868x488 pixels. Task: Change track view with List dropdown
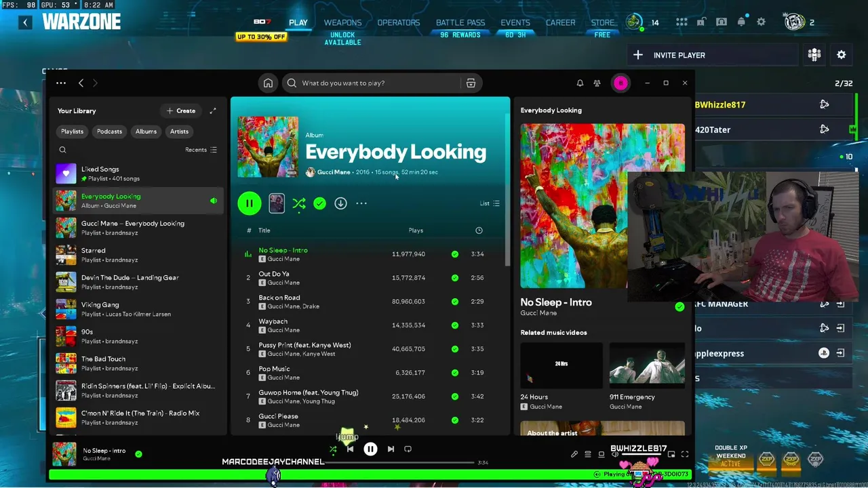coord(490,203)
